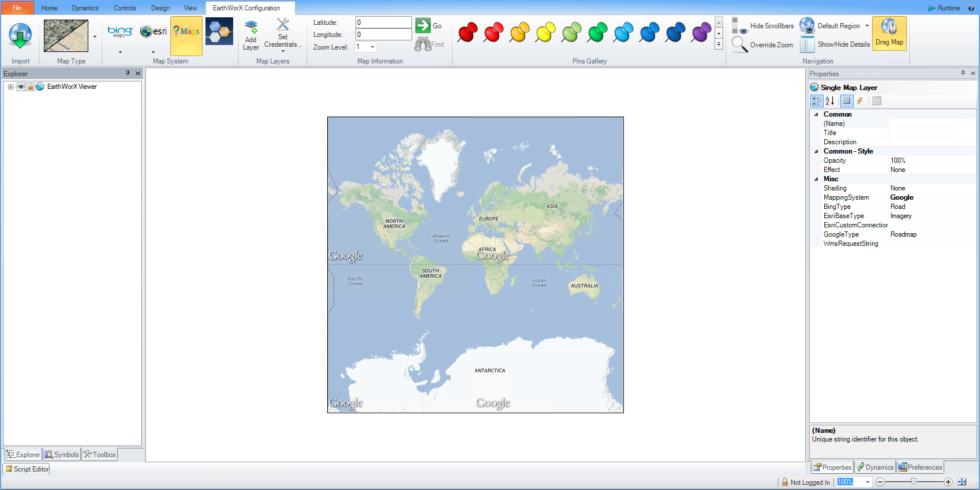Click the Add Layer icon
The width and height of the screenshot is (980, 490).
pyautogui.click(x=251, y=27)
